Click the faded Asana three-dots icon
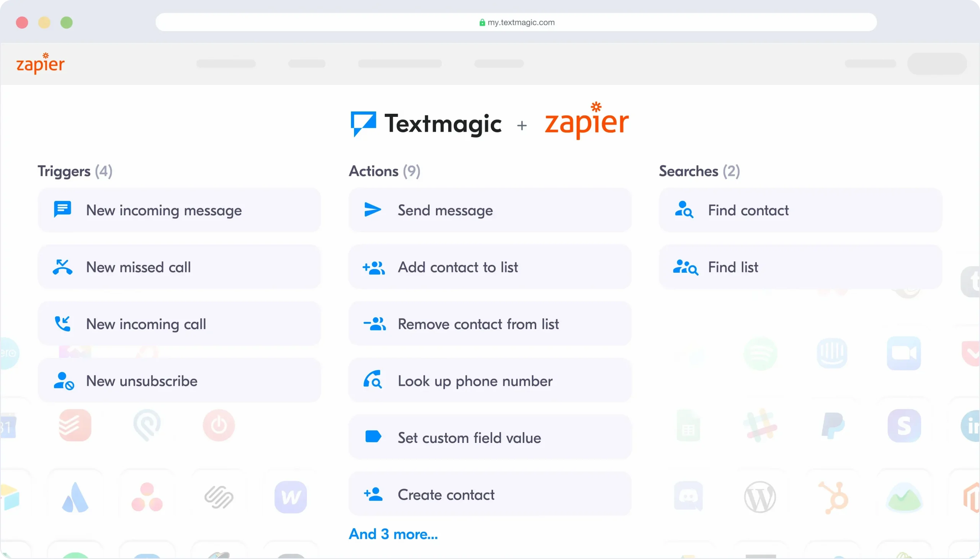The image size is (980, 559). pyautogui.click(x=147, y=497)
